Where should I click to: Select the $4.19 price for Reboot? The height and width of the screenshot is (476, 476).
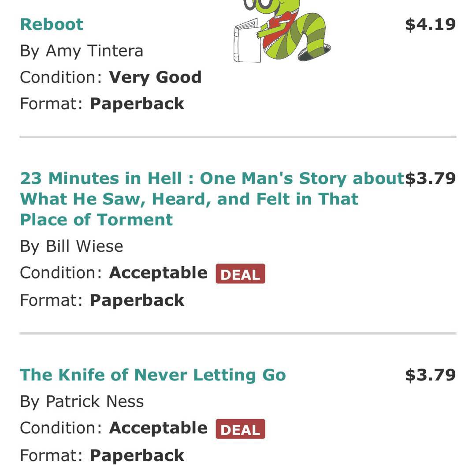(430, 24)
